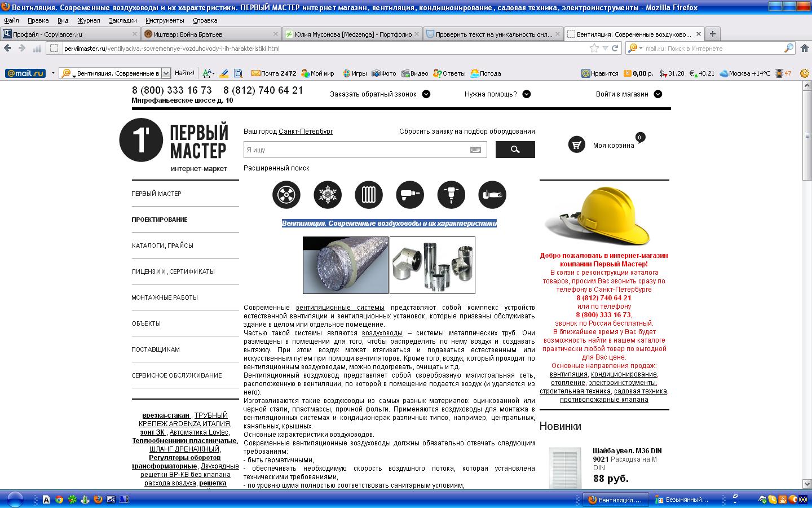Viewport: 812px width, 508px height.
Task: Open the ventilation category round icon
Action: pos(286,195)
